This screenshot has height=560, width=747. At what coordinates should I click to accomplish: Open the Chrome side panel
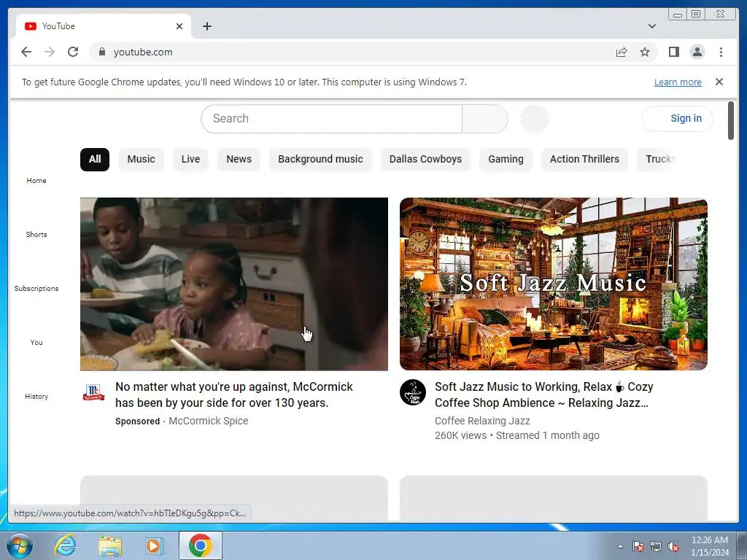673,52
